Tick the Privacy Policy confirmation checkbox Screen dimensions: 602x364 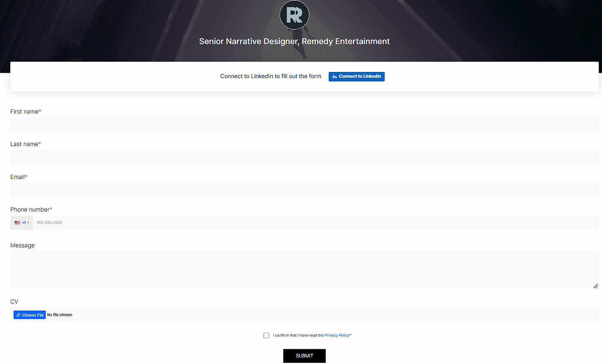[266, 336]
